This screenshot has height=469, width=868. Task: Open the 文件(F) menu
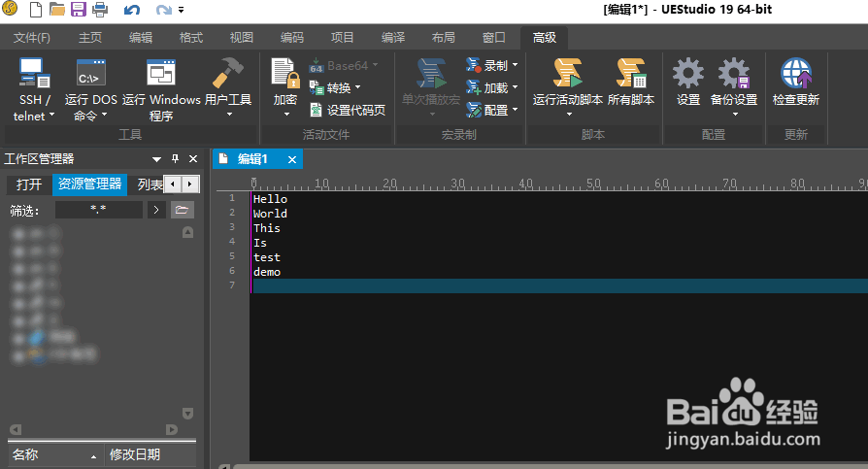coord(31,38)
